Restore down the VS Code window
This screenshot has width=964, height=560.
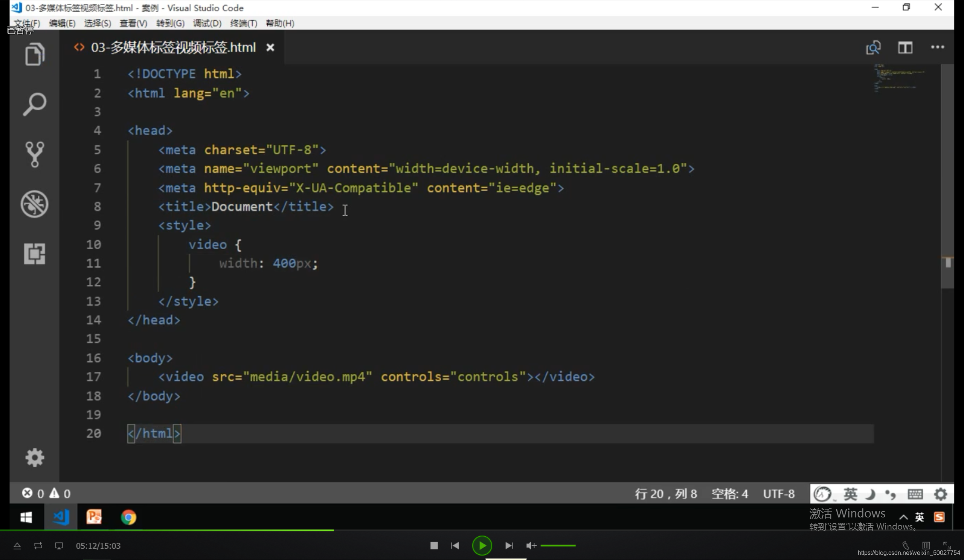coord(906,7)
